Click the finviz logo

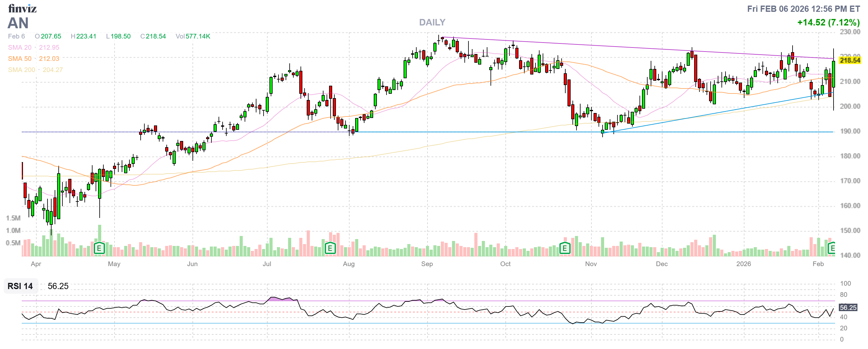point(22,8)
